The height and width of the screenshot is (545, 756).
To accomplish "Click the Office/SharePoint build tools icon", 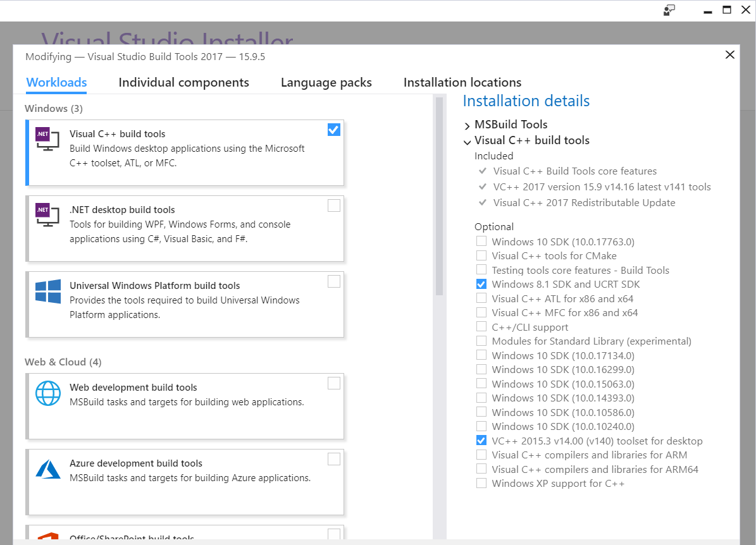I will [48, 537].
